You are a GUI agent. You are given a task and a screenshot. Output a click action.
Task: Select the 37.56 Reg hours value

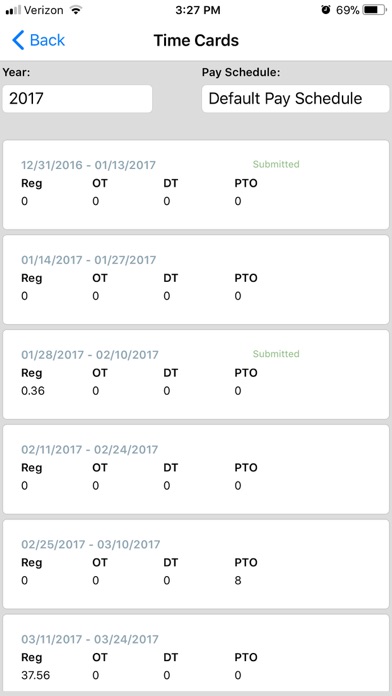coord(36,676)
